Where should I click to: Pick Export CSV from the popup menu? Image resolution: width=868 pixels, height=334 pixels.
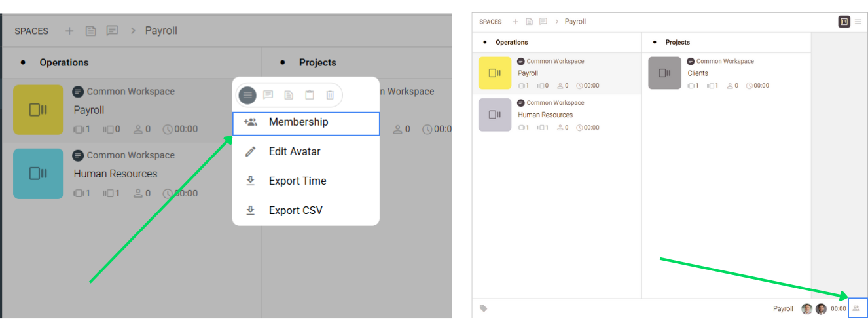tap(295, 211)
